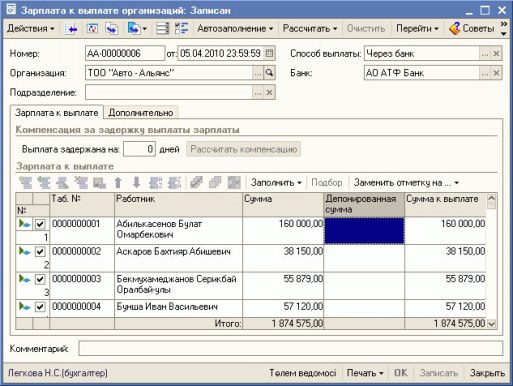Click the delay days input field
Viewport: 513px width, 386px height.
click(x=139, y=149)
